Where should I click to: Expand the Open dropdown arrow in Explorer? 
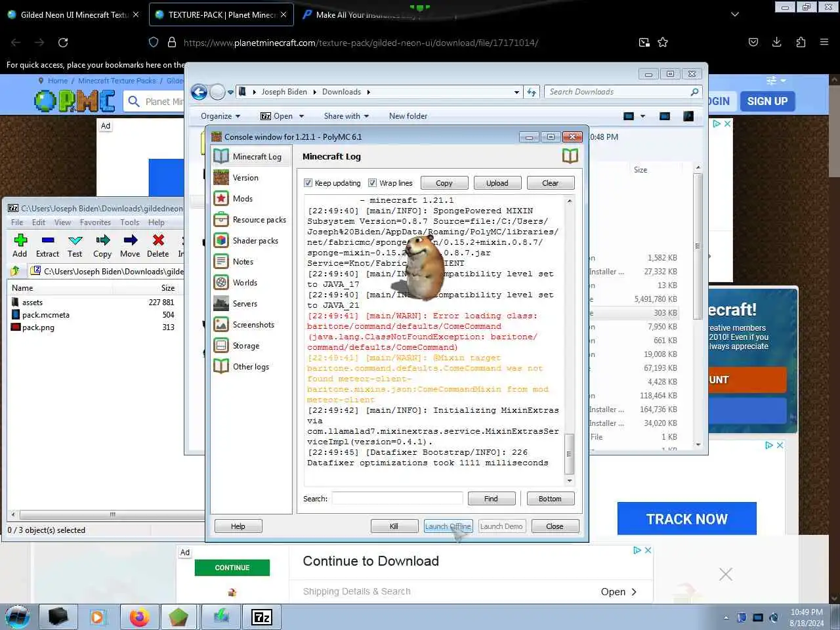click(301, 116)
